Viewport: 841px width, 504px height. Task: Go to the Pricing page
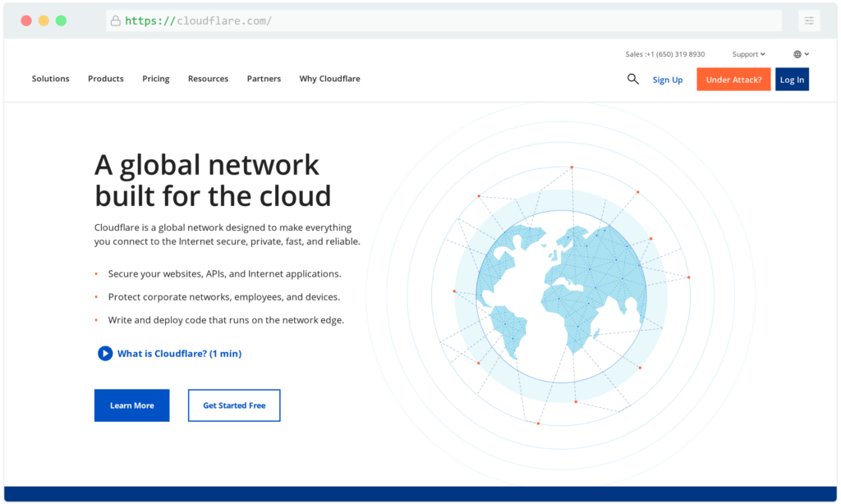pos(155,79)
